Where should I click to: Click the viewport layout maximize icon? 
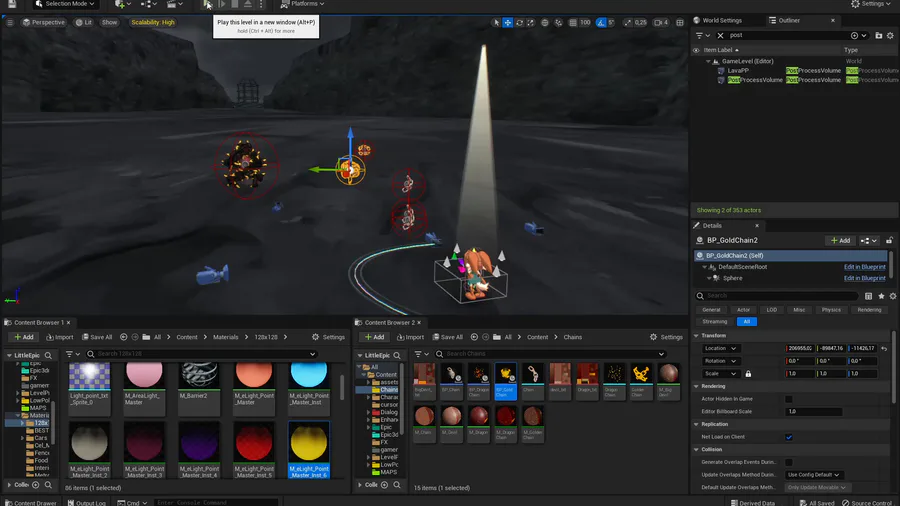[680, 22]
